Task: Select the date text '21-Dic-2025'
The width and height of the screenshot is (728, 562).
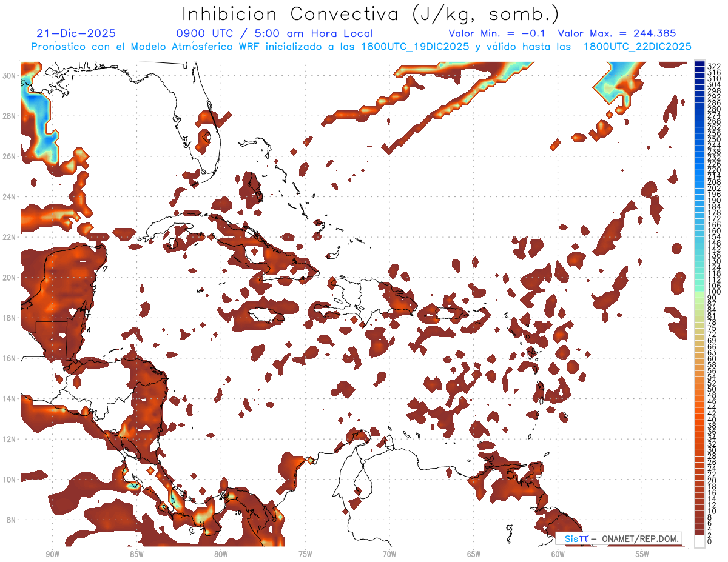Action: (x=76, y=34)
